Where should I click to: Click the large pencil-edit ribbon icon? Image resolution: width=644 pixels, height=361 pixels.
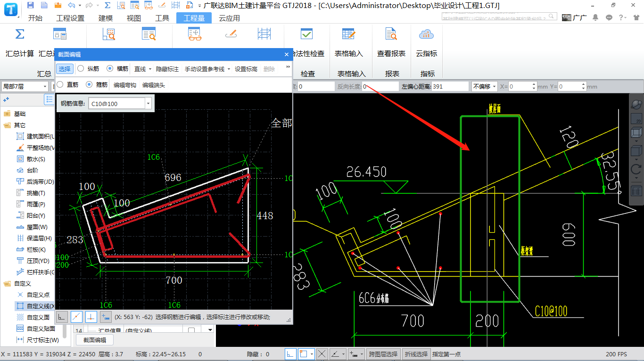[x=231, y=34]
